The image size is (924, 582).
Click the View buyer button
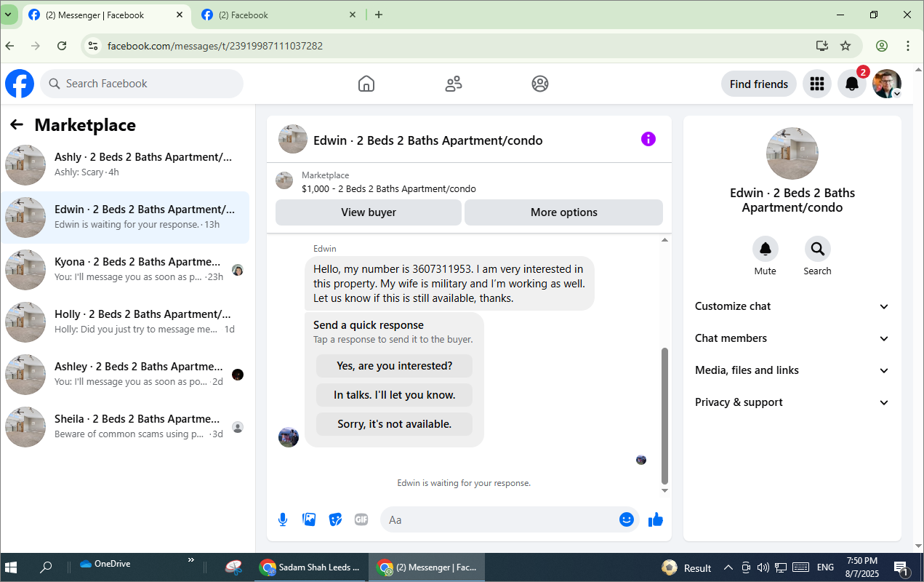(369, 212)
